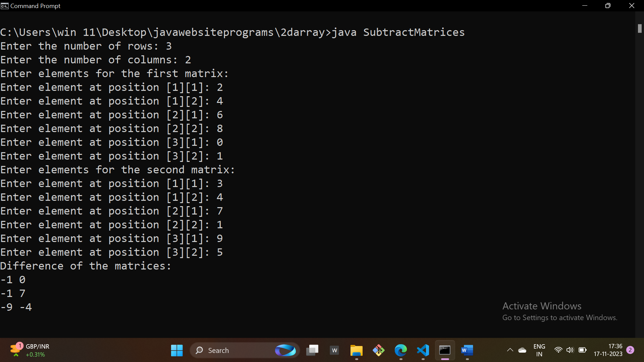Open the clock and date calendar flyout
This screenshot has width=644, height=362.
[x=608, y=350]
